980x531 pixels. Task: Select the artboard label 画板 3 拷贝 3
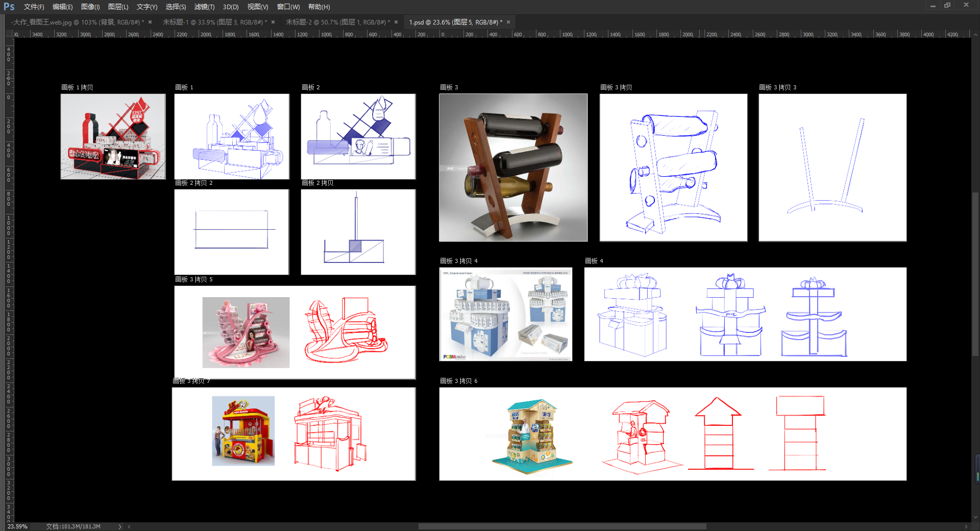click(778, 87)
